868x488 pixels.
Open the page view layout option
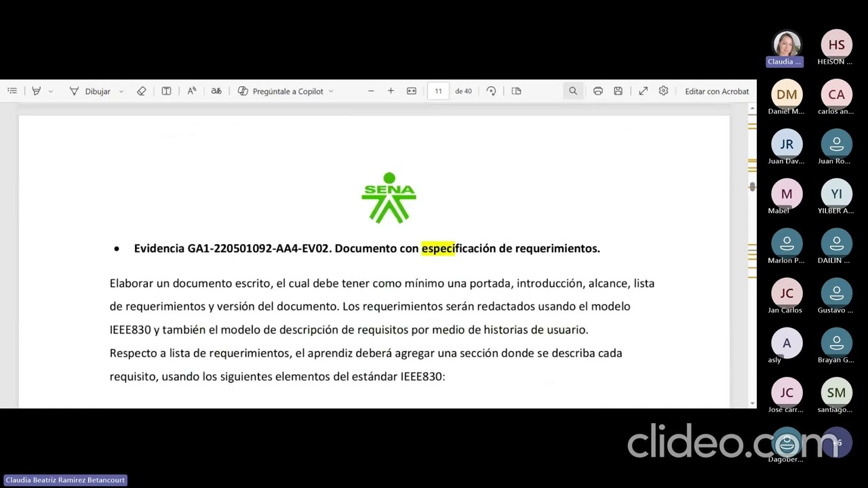pos(516,91)
